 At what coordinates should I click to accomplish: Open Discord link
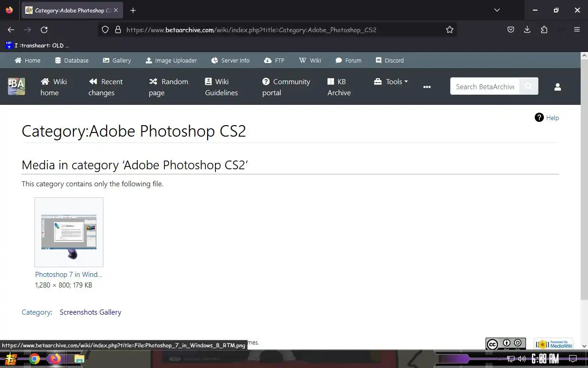click(x=390, y=60)
